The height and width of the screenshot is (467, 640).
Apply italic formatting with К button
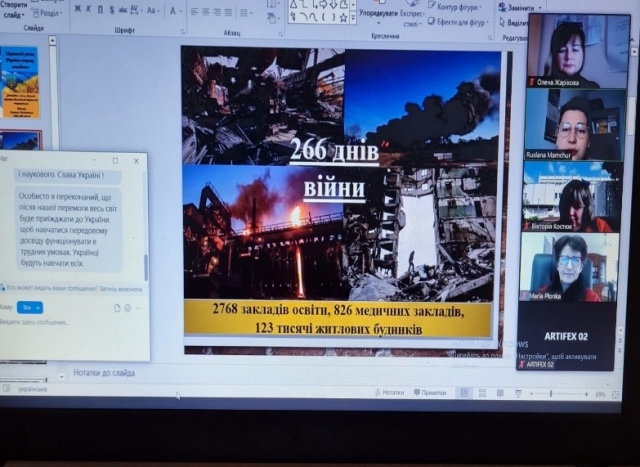pyautogui.click(x=89, y=9)
